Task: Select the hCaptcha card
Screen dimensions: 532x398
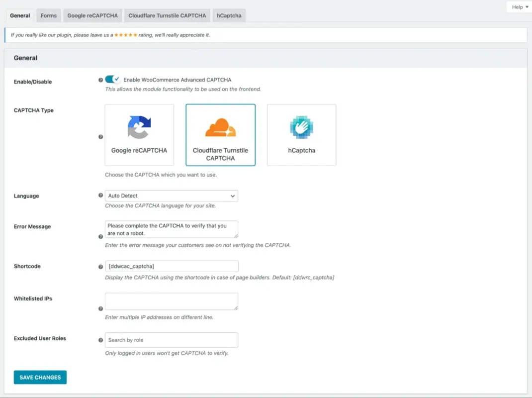Action: pos(302,135)
